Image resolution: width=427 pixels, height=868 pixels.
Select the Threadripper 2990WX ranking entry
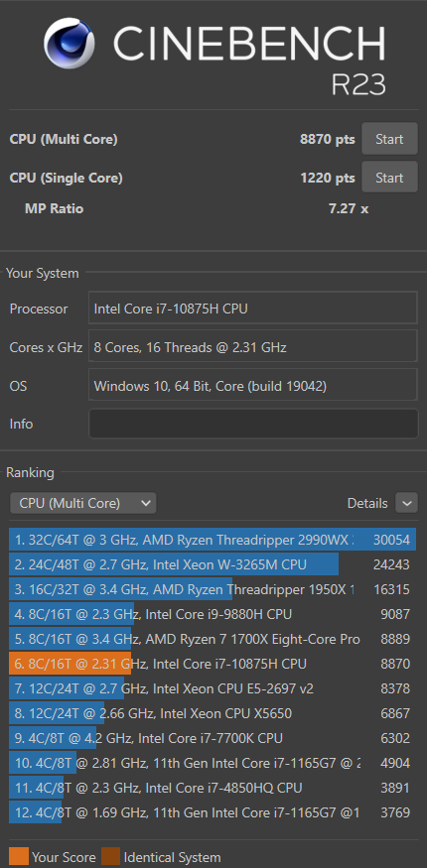[213, 540]
